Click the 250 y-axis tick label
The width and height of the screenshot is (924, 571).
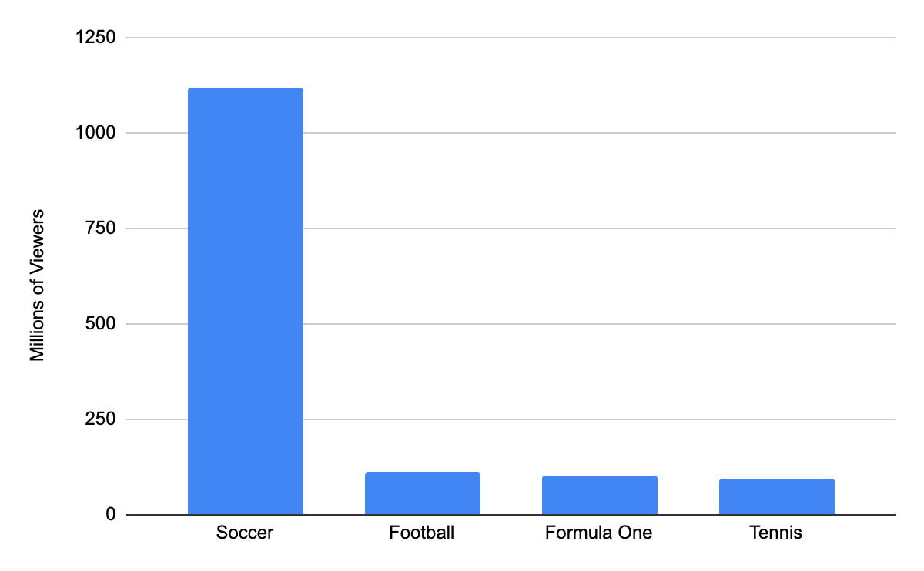(101, 419)
